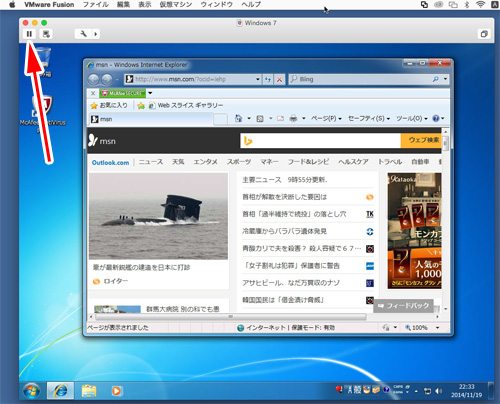Refresh the page in Internet Explorer

tap(268, 79)
